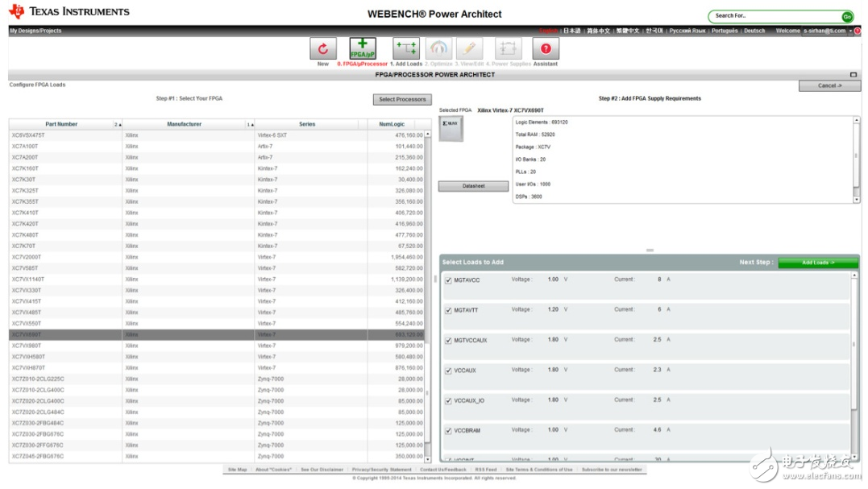Select the XC7VX980T part row
Screen dimensions: 868x489
coord(217,346)
